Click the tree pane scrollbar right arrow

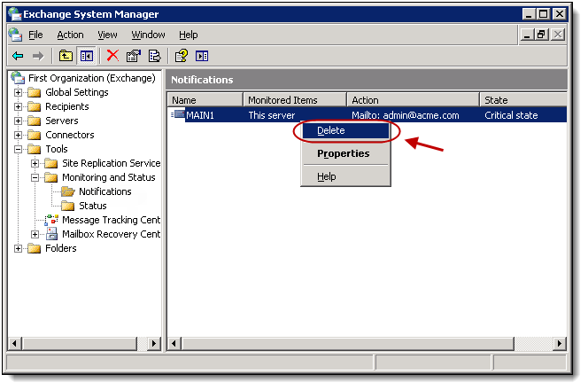154,343
